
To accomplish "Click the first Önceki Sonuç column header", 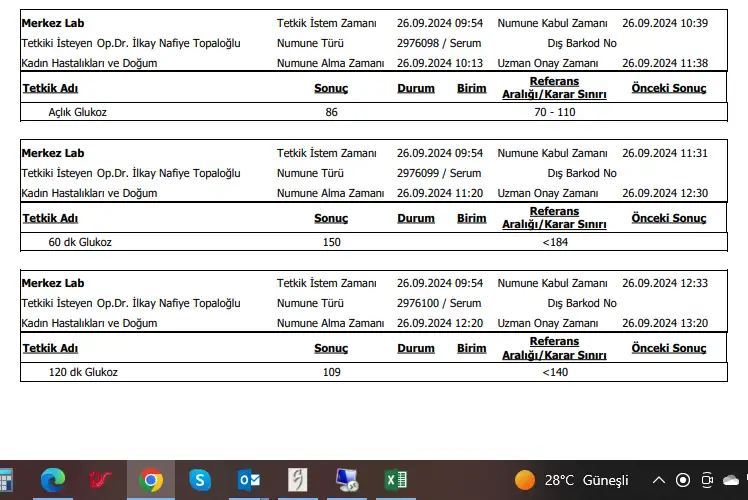I will click(x=668, y=88).
